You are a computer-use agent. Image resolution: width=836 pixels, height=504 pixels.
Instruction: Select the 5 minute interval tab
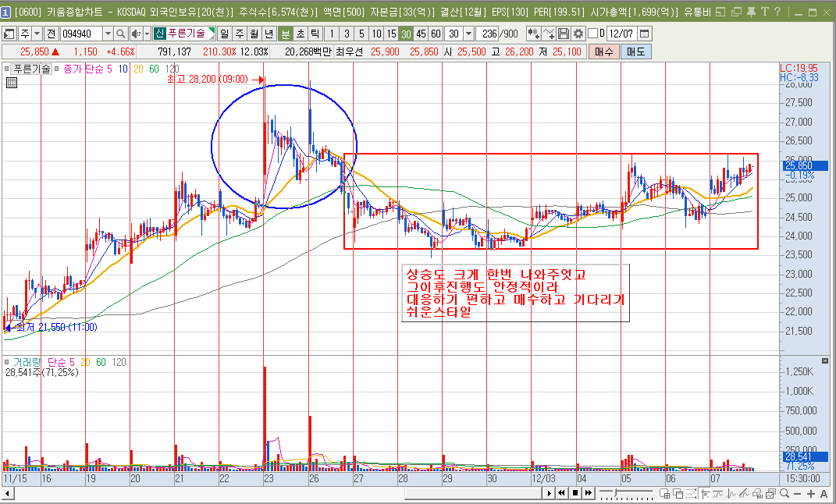pos(361,34)
